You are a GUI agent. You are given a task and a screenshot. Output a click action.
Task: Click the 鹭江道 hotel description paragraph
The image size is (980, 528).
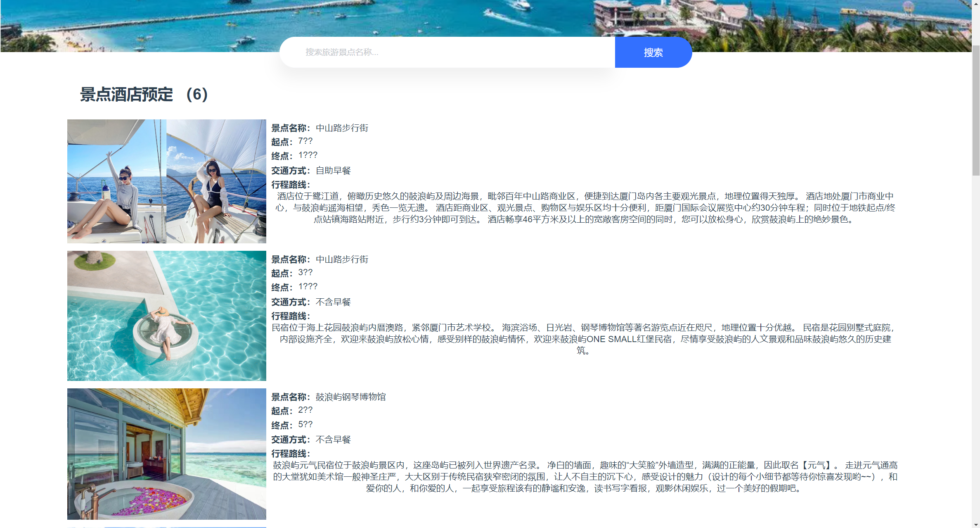point(585,208)
